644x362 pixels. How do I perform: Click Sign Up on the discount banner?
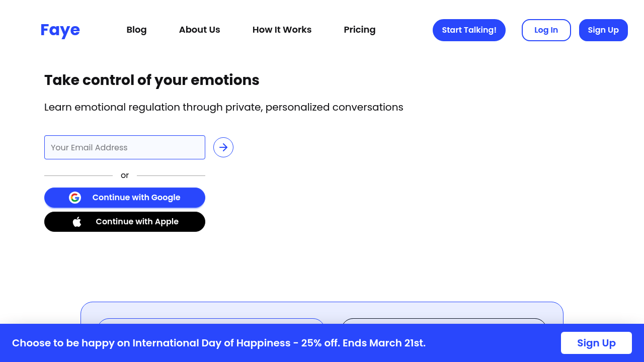[596, 342]
